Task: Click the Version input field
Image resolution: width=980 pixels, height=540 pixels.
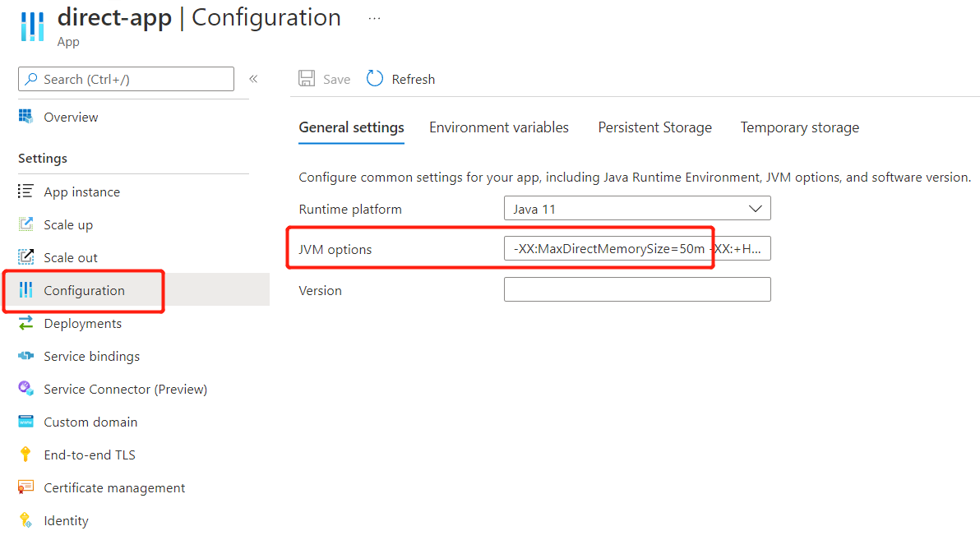Action: (637, 289)
